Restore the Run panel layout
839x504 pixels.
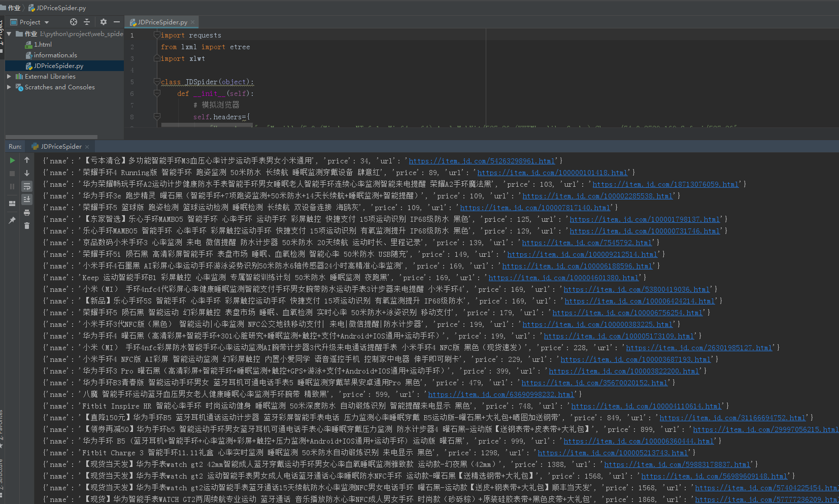(x=12, y=204)
